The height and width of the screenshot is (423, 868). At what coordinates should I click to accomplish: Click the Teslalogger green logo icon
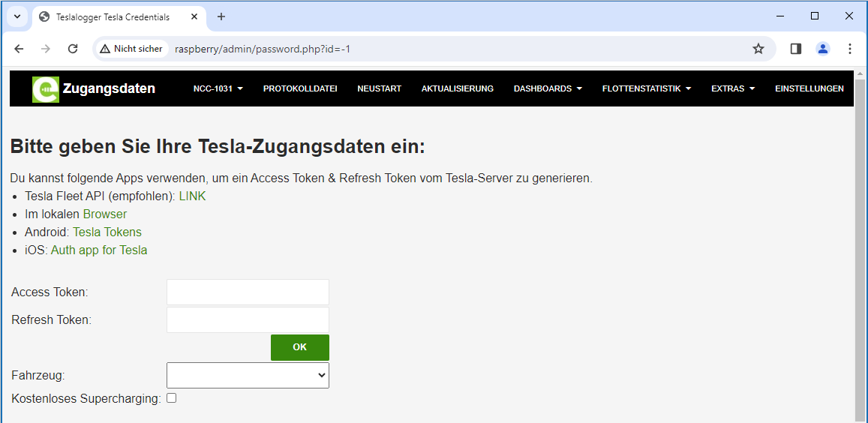click(x=45, y=89)
